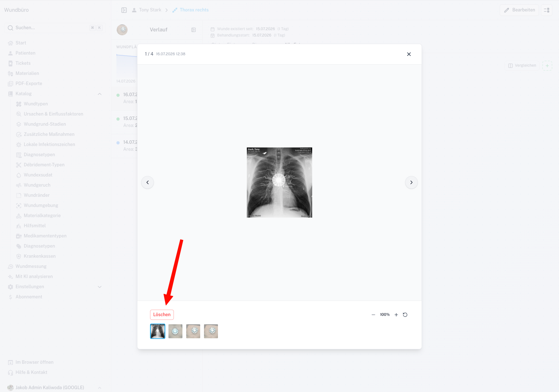The image size is (559, 392).
Task: Zoom in with the plus icon
Action: coord(396,315)
